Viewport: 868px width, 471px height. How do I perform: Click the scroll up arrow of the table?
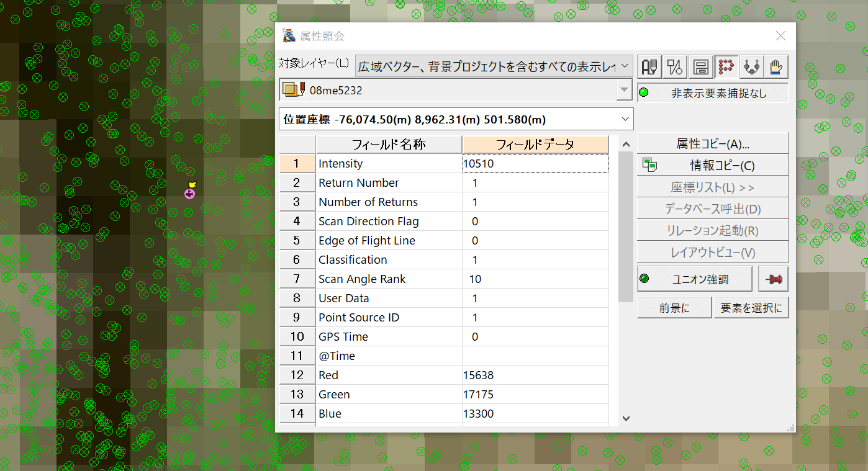626,145
